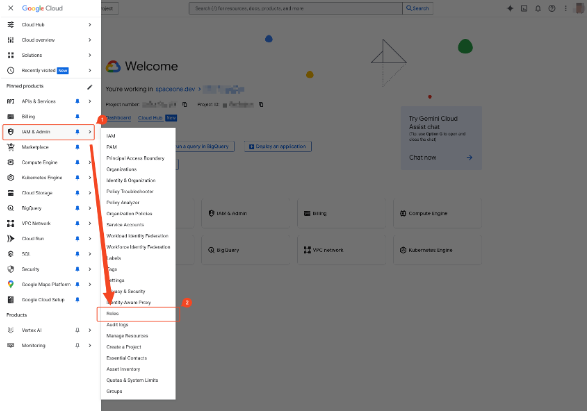Copy the project number with its copy icon
The image size is (588, 412).
pyautogui.click(x=184, y=104)
